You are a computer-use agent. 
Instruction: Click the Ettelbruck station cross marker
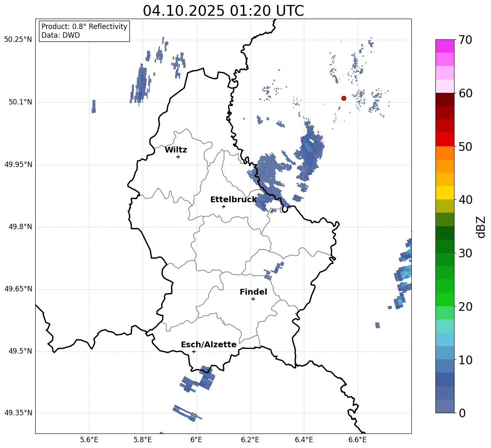coord(224,206)
